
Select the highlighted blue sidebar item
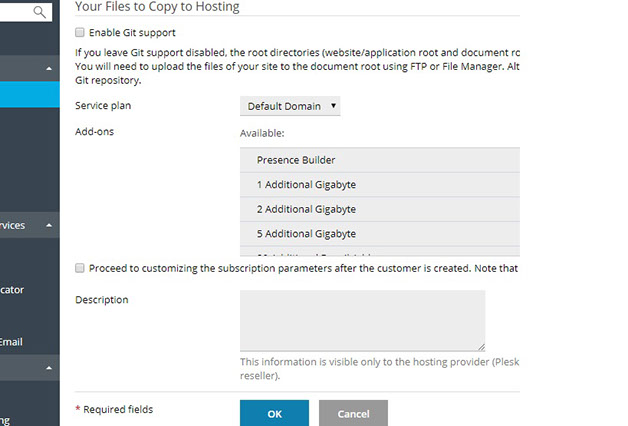point(30,95)
